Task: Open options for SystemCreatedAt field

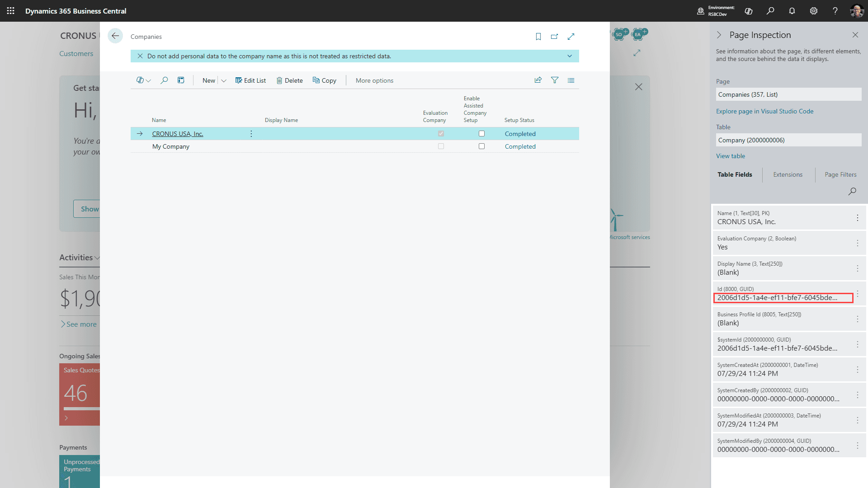Action: coord(857,370)
